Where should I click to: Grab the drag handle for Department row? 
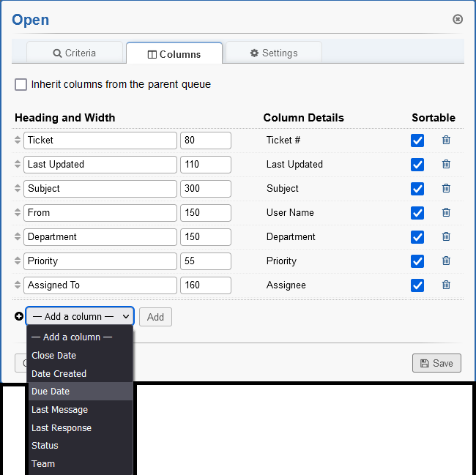click(x=18, y=237)
